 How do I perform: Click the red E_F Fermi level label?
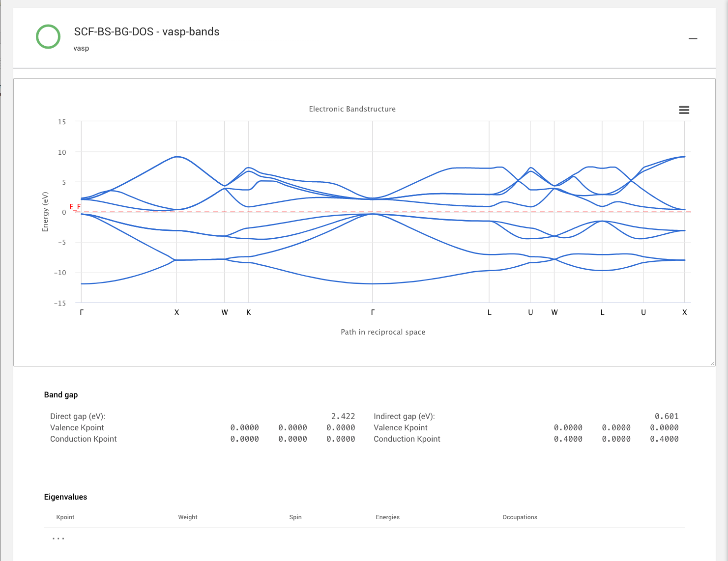coord(75,207)
